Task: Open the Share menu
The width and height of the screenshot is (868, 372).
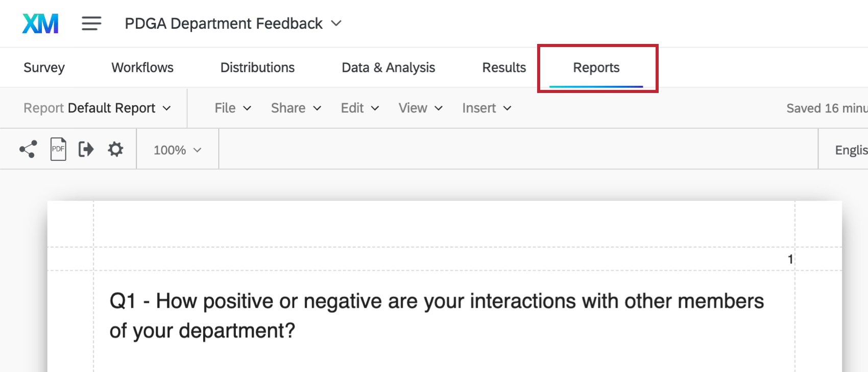Action: coord(296,108)
